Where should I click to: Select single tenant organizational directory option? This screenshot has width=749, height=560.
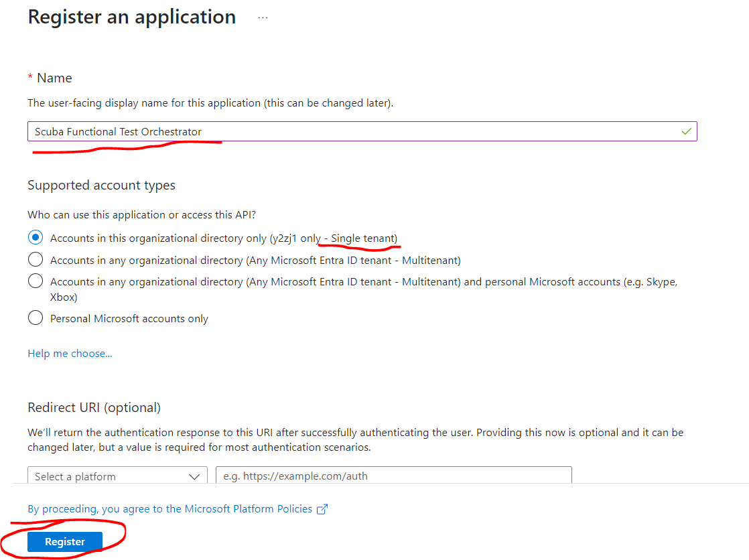click(35, 237)
